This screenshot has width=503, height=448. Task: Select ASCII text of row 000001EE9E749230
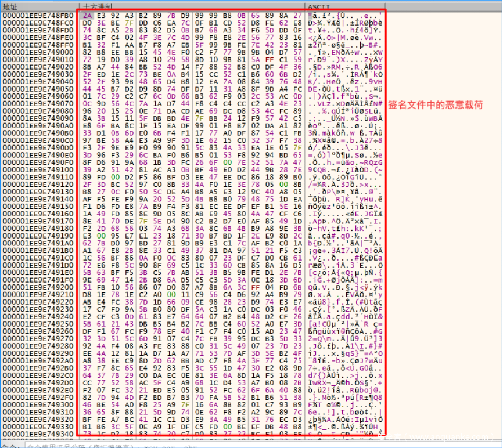click(x=345, y=309)
